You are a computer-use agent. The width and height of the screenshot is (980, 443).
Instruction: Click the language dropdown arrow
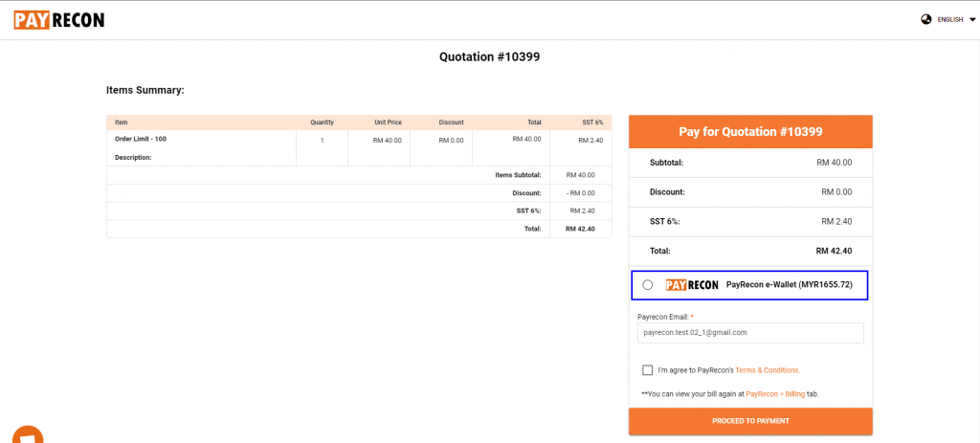[972, 20]
